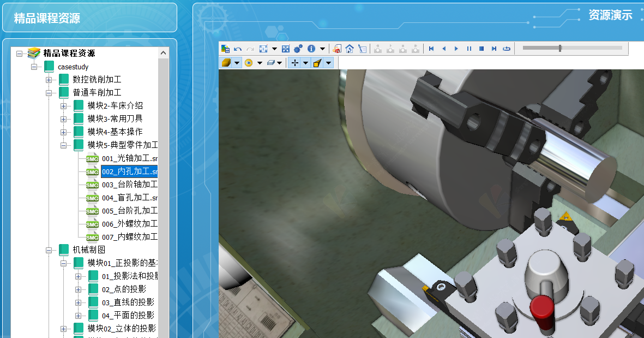Click the undo arrow in the viewer toolbar
This screenshot has width=644, height=338.
click(238, 49)
